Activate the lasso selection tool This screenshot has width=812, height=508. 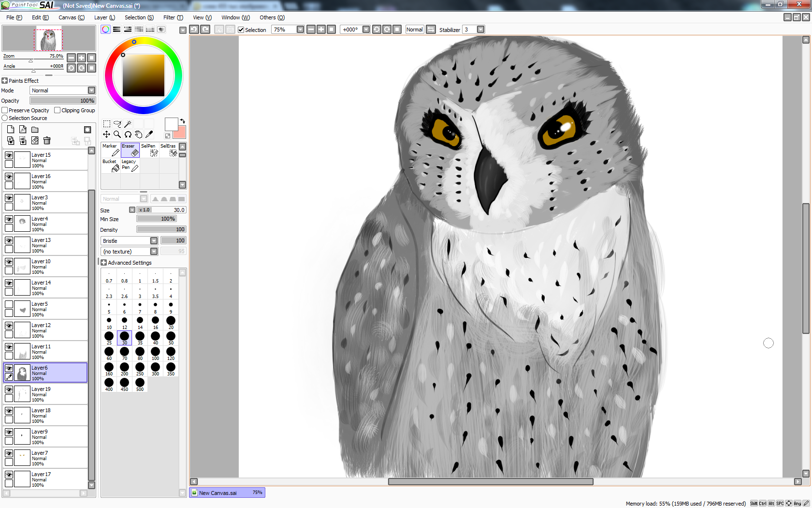click(x=117, y=124)
